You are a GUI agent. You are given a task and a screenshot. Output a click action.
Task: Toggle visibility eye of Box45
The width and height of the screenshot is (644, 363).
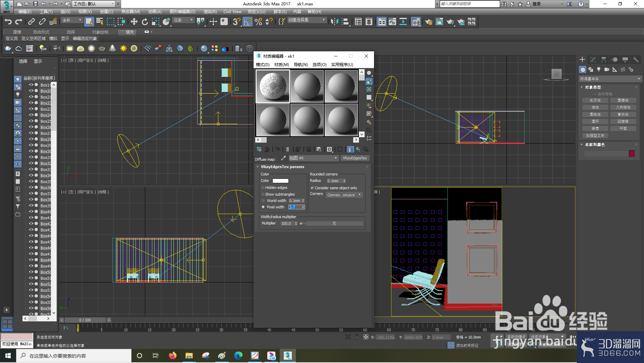[x=31, y=242]
